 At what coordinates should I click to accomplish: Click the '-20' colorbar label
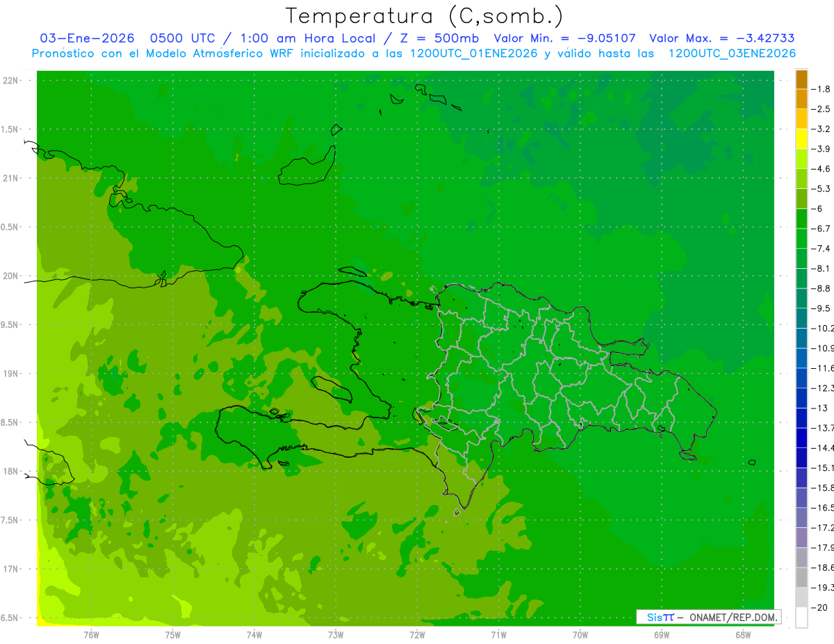(x=821, y=607)
